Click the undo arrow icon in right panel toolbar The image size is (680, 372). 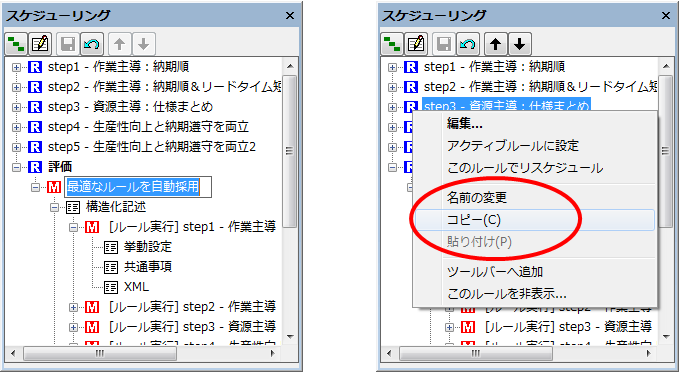tap(468, 44)
